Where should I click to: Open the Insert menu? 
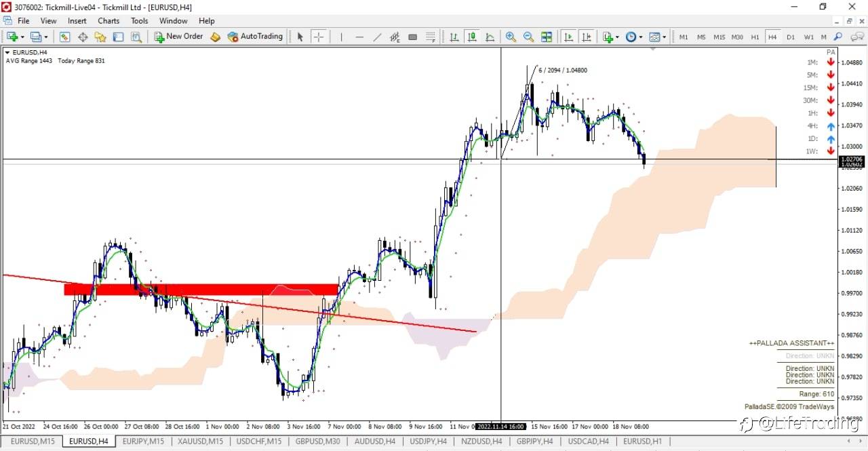[x=77, y=21]
